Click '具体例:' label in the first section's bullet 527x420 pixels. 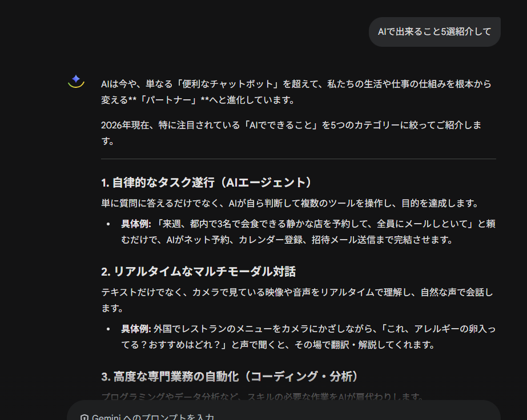point(136,224)
